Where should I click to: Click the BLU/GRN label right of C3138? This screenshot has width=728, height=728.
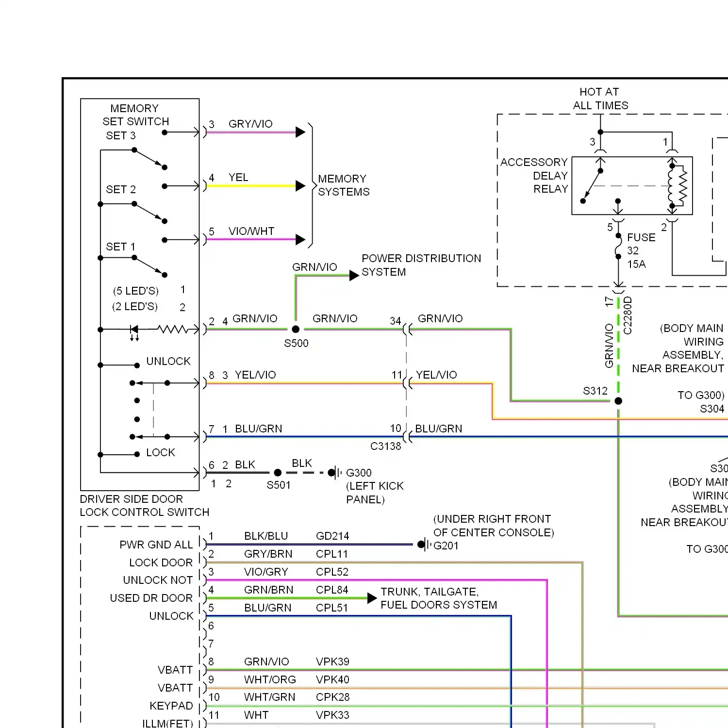[x=439, y=429]
